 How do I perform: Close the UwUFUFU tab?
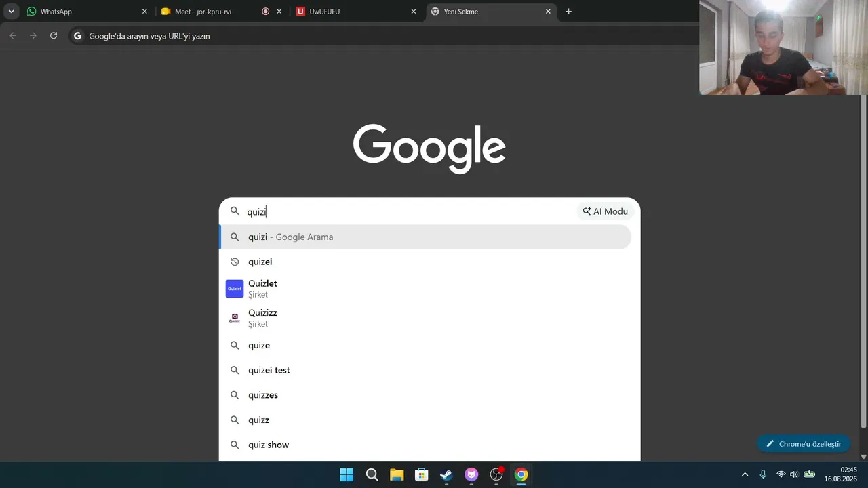click(x=414, y=12)
